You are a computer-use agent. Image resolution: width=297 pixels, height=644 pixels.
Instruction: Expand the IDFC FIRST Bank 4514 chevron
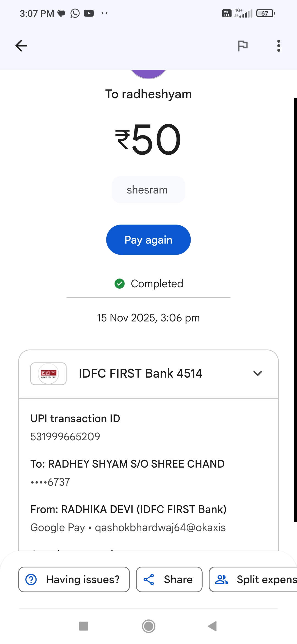257,373
